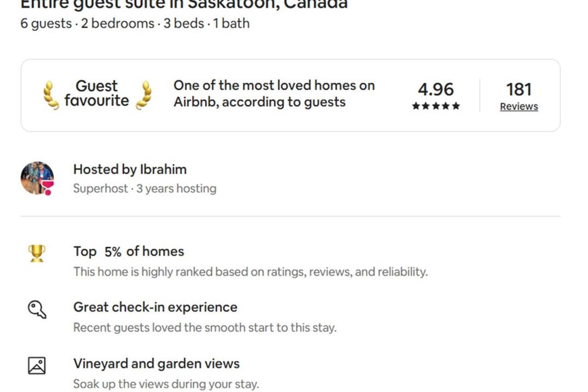Click the picture-frame views icon
Screen dimensions: 588x392
[36, 365]
